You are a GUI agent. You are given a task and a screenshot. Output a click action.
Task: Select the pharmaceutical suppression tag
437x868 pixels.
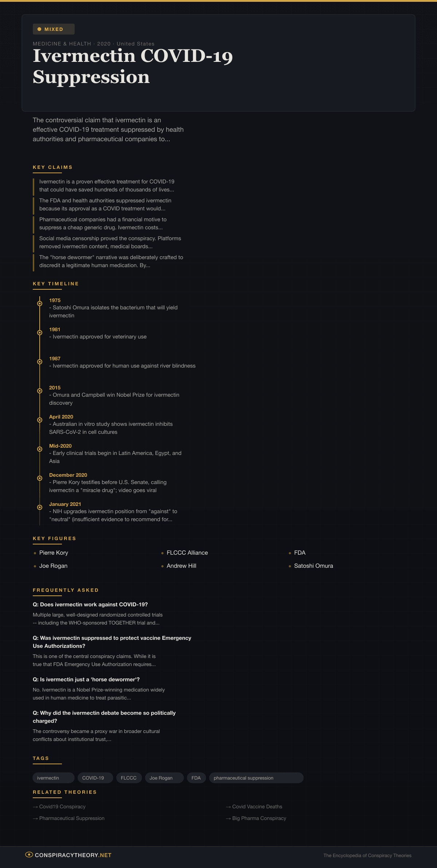pyautogui.click(x=256, y=778)
